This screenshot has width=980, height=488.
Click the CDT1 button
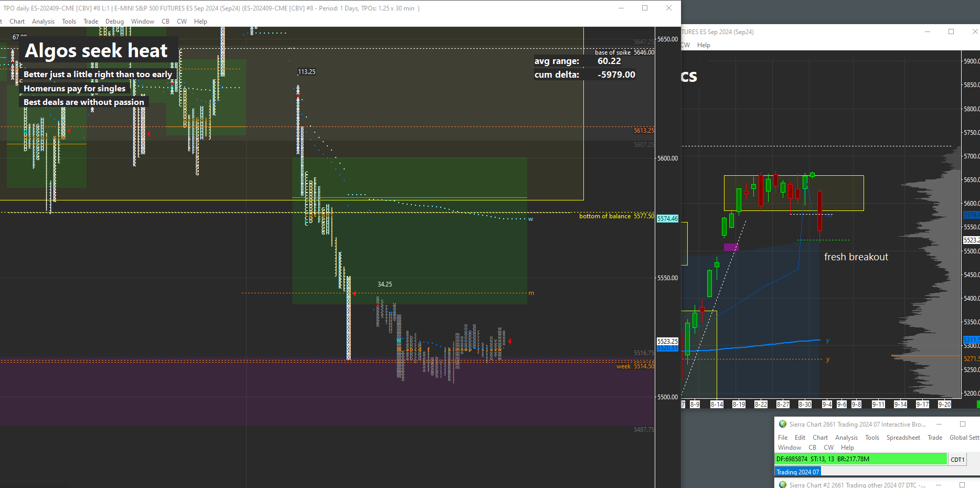click(x=957, y=460)
